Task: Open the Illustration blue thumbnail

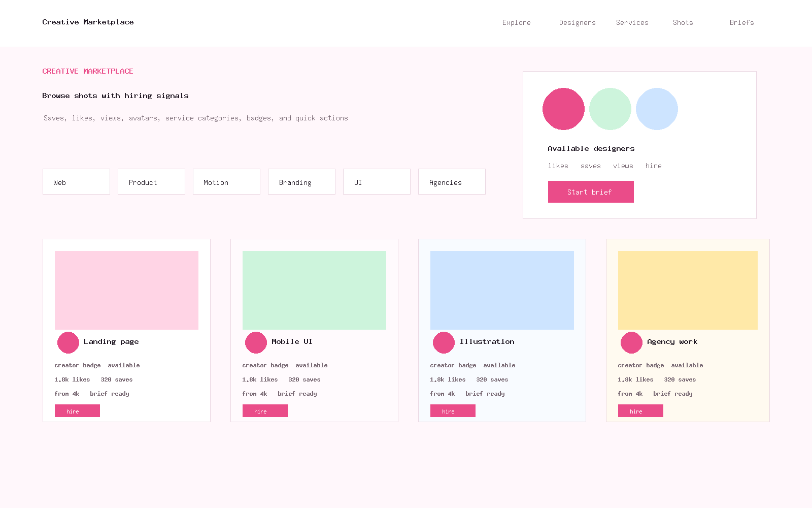Action: coord(502,290)
